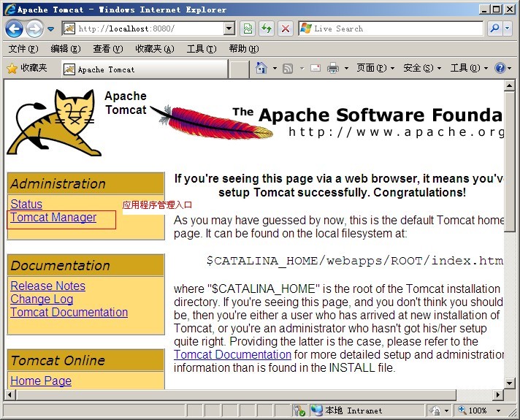Click the Read Mail envelope icon
Screen dimensions: 520x420
click(x=316, y=68)
